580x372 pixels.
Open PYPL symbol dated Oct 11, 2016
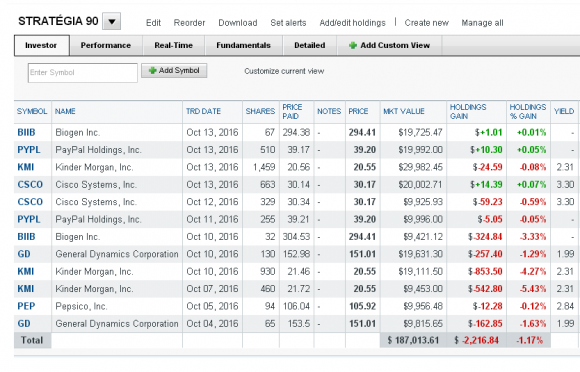click(29, 219)
